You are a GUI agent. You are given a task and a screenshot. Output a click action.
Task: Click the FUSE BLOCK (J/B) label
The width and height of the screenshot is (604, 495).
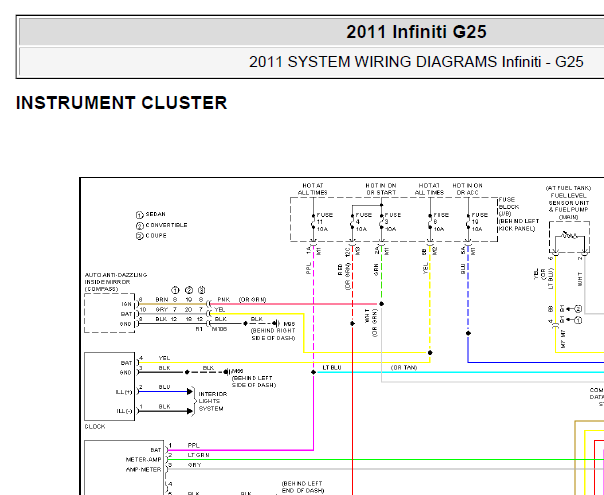509,207
